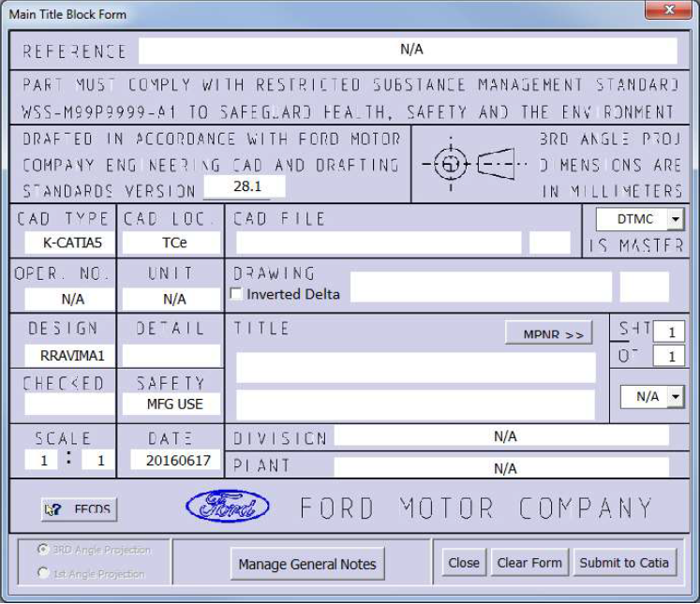Edit the REFERENCE field showing N/A
Screen dimensions: 700x604
point(408,51)
